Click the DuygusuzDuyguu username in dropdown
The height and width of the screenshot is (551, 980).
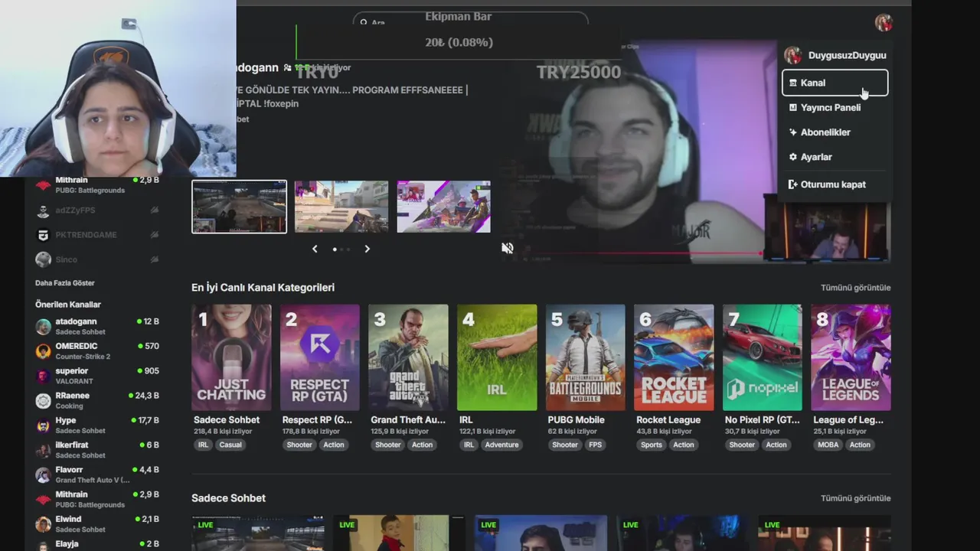[x=847, y=55]
